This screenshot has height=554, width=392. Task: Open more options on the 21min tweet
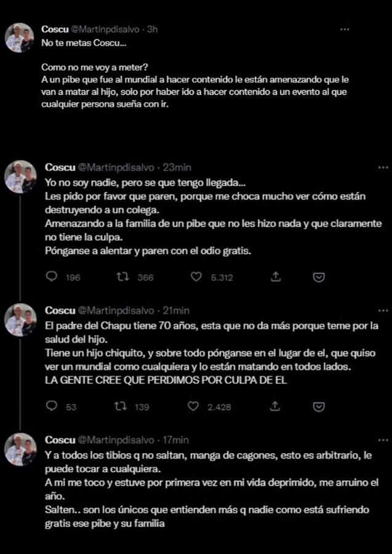click(x=383, y=311)
